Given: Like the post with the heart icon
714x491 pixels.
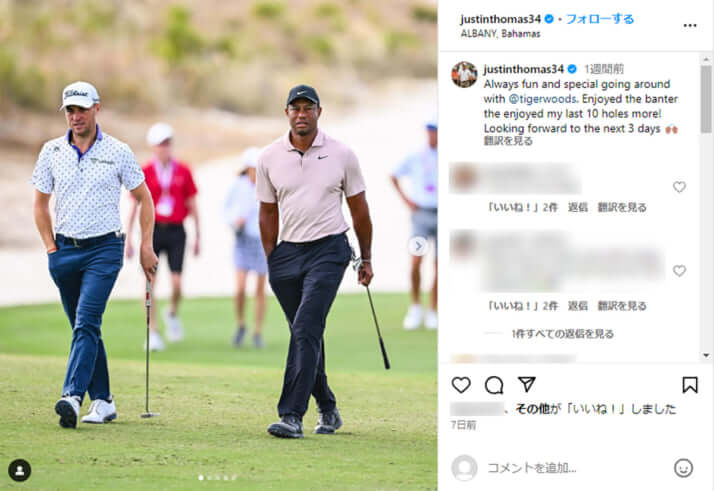Looking at the screenshot, I should click(x=461, y=385).
